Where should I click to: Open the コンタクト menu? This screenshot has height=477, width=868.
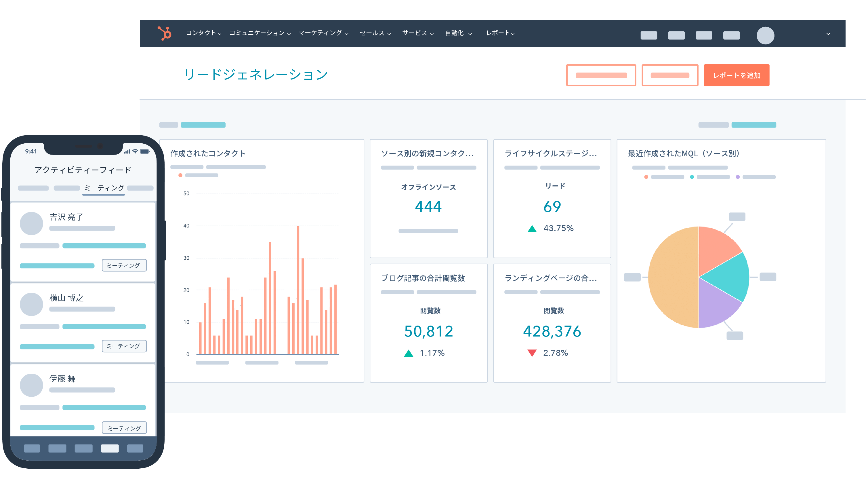click(x=203, y=33)
